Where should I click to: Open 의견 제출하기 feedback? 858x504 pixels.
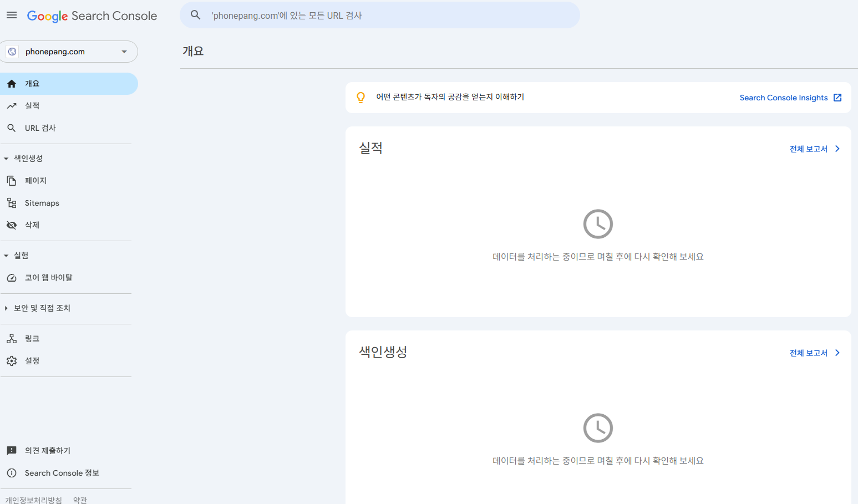pos(69,451)
